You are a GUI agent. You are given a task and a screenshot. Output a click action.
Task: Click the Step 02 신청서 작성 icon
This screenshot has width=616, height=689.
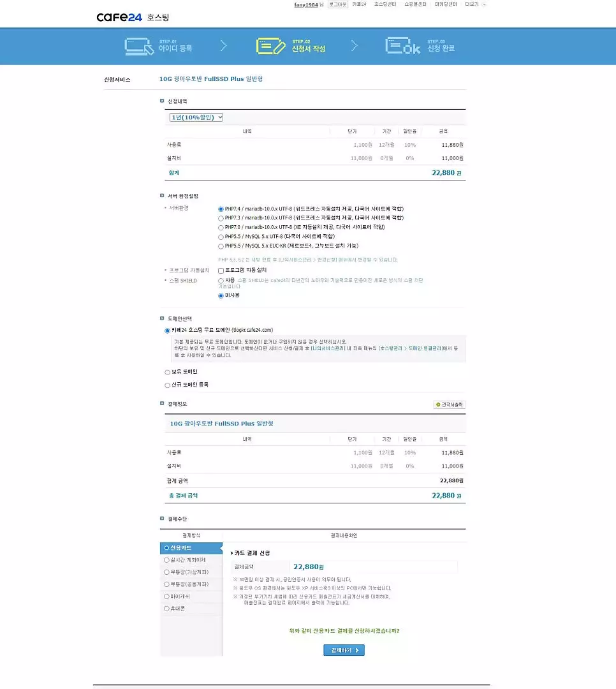coord(270,46)
